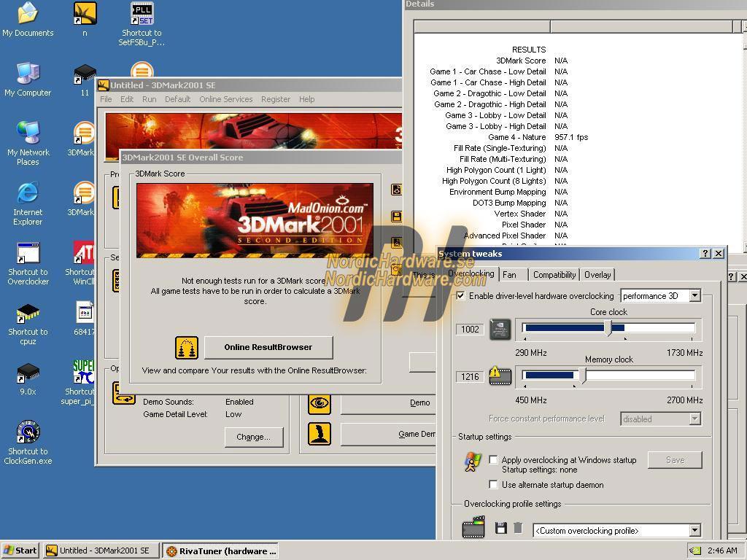Screen dimensions: 747x560
Task: Open the Custom overclocking profile dropdown
Action: (x=694, y=530)
